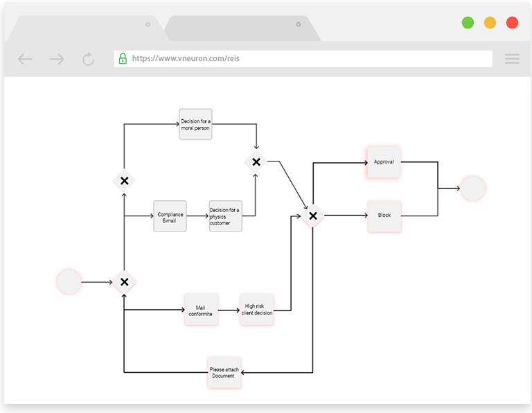This screenshot has height=413, width=532.
Task: Select the High risk client decision task
Action: 257,310
